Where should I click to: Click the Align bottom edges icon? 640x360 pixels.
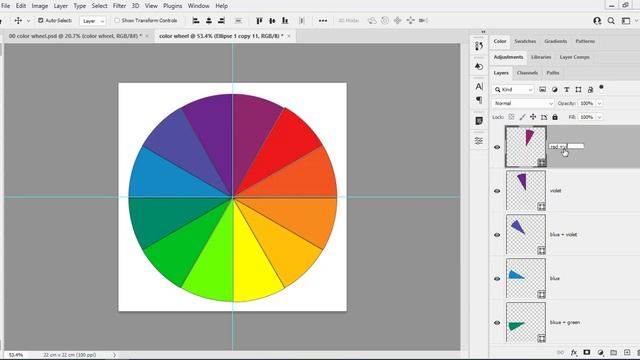click(x=285, y=20)
